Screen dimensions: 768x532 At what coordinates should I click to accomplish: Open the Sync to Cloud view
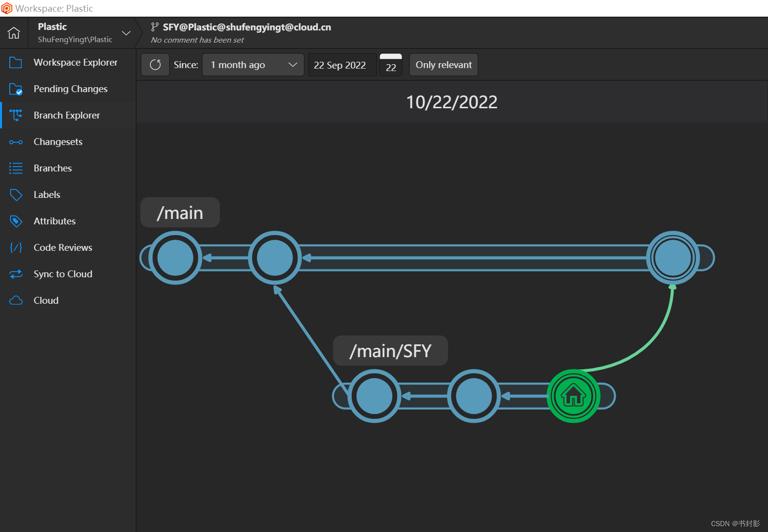(x=63, y=274)
